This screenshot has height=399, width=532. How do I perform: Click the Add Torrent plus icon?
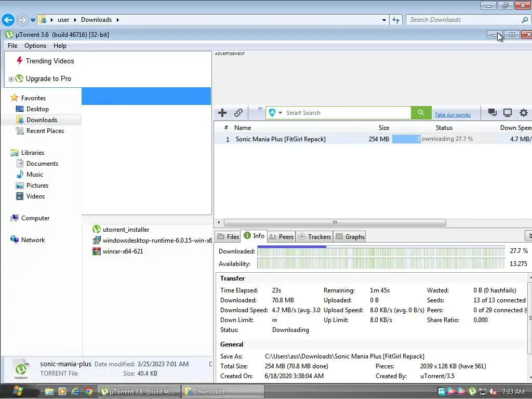coord(222,113)
